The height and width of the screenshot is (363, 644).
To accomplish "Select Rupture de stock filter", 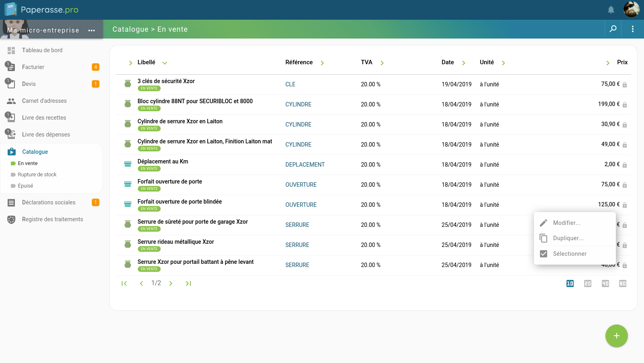I will 37,175.
